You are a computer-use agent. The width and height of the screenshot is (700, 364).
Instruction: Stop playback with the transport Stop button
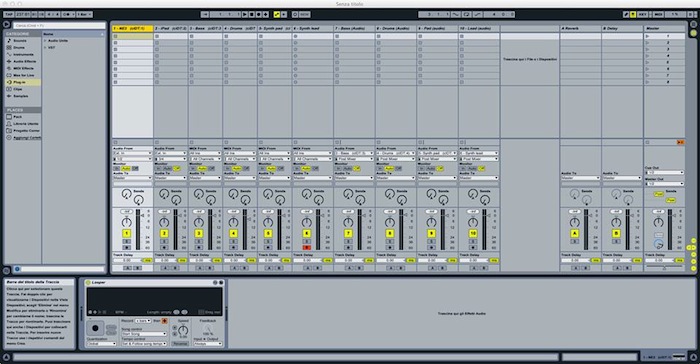pos(251,14)
